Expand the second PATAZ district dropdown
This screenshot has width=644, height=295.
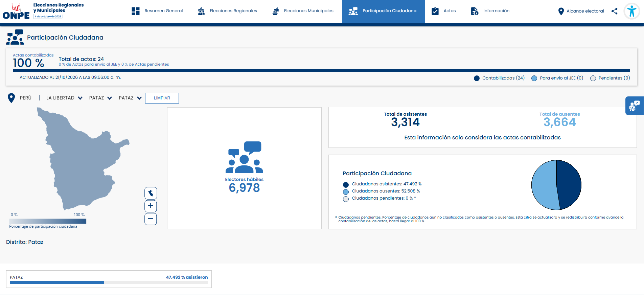130,98
